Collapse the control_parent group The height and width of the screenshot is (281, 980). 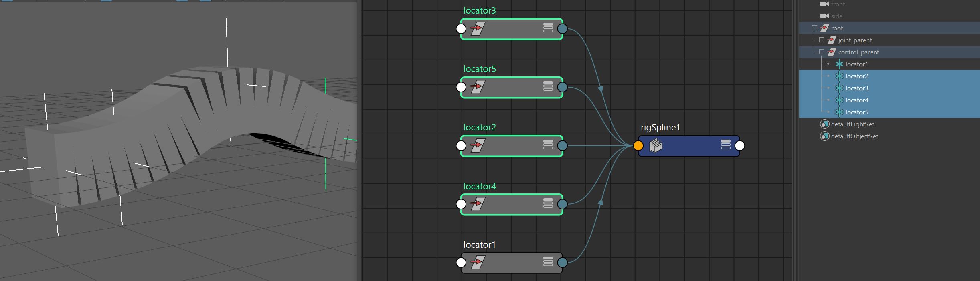point(822,52)
